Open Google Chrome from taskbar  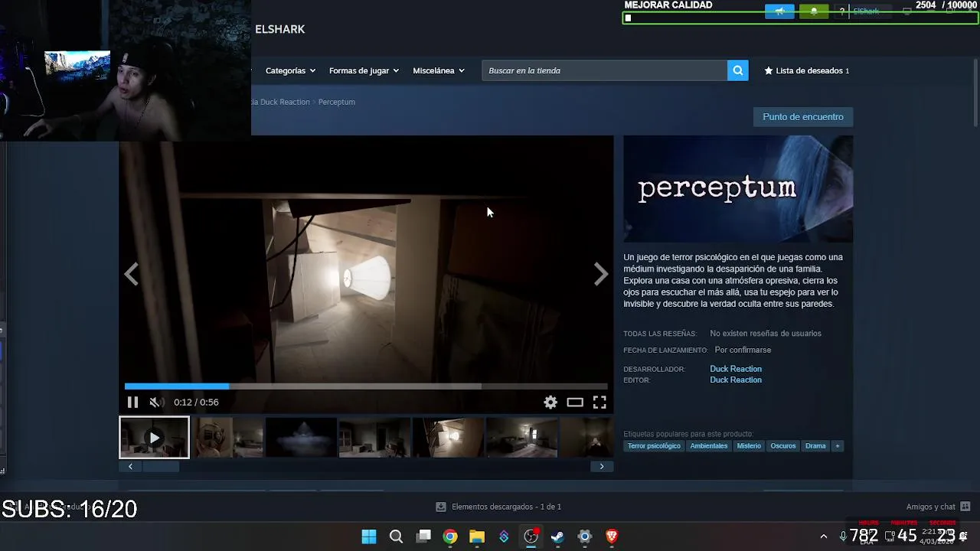click(450, 536)
